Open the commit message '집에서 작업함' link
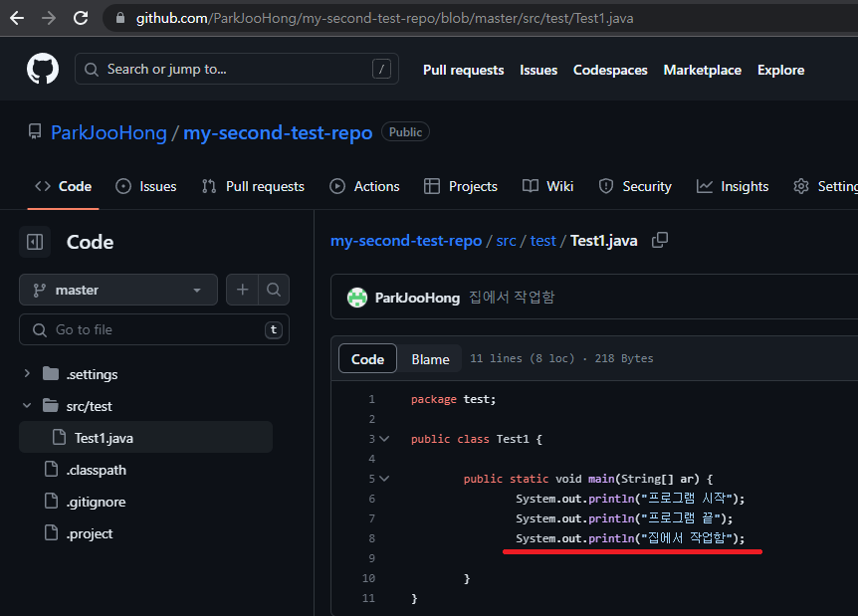Image resolution: width=858 pixels, height=616 pixels. coord(512,298)
